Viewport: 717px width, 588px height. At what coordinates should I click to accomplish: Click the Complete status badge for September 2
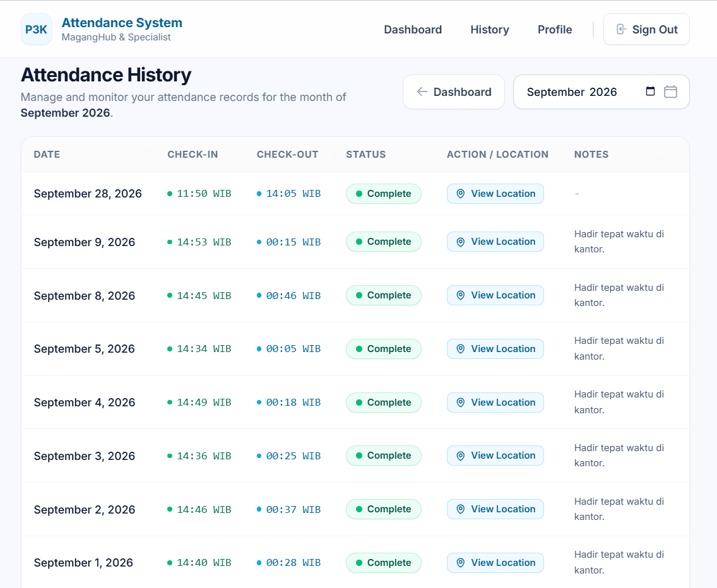(384, 509)
